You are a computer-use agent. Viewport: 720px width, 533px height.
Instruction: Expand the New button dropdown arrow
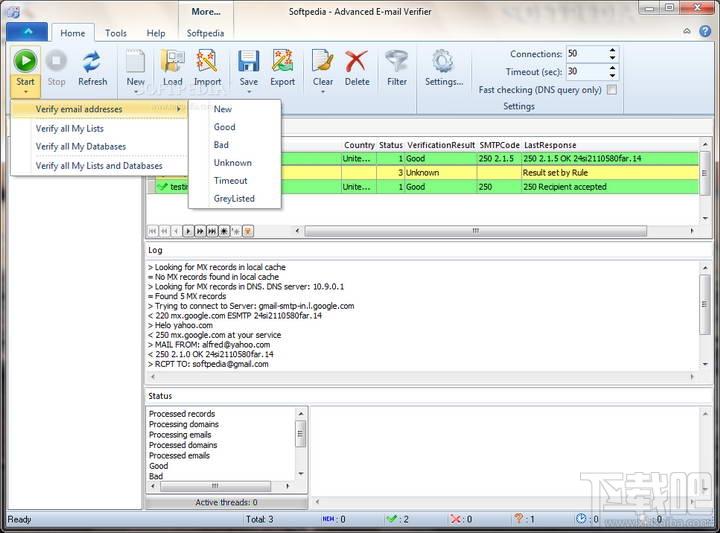click(136, 92)
